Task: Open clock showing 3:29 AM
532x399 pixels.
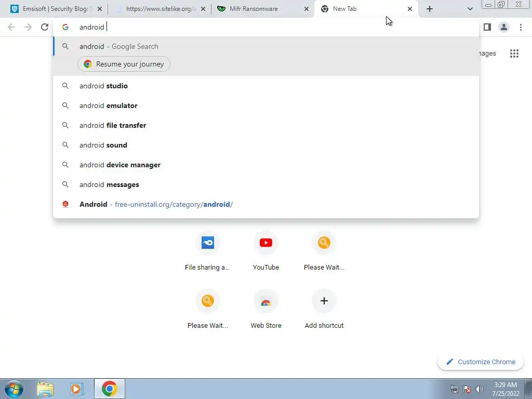Action: click(x=506, y=389)
